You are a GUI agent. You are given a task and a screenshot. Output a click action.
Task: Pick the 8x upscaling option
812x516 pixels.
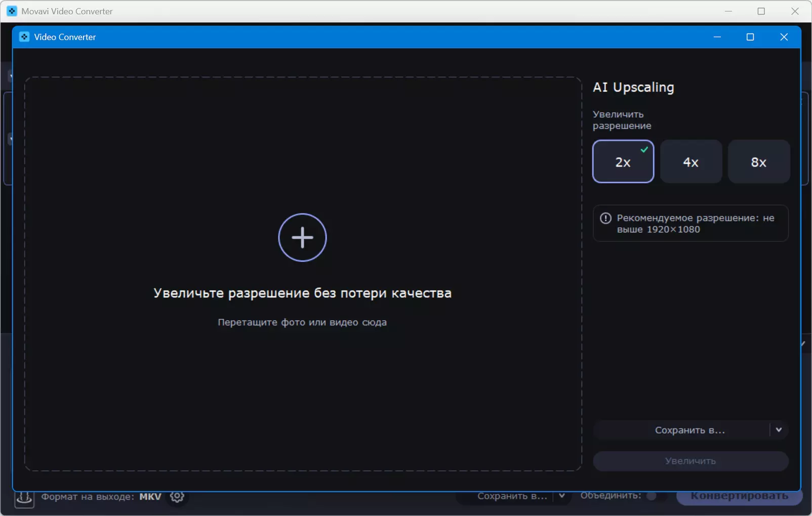point(759,161)
